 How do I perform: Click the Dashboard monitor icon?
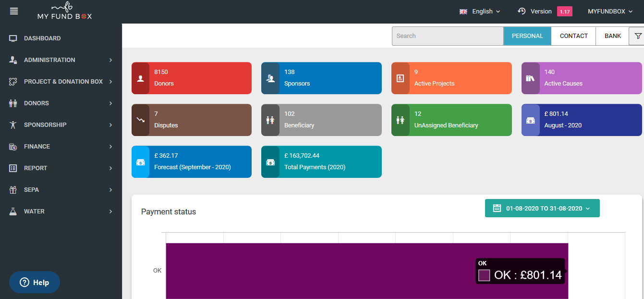point(13,38)
